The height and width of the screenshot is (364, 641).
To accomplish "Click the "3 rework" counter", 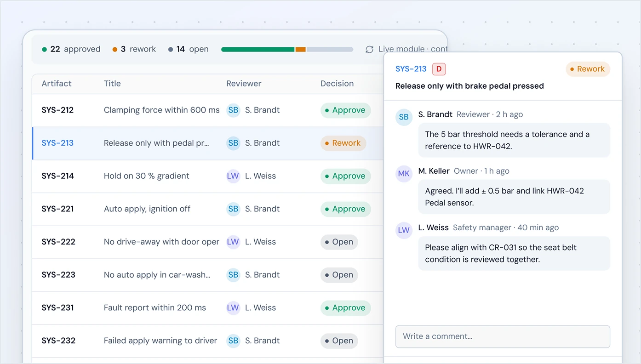I will coord(134,49).
